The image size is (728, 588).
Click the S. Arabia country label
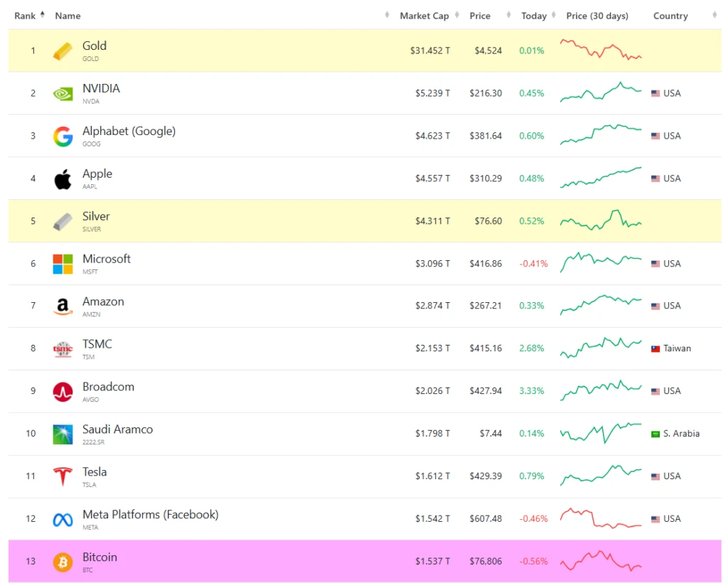(x=681, y=434)
